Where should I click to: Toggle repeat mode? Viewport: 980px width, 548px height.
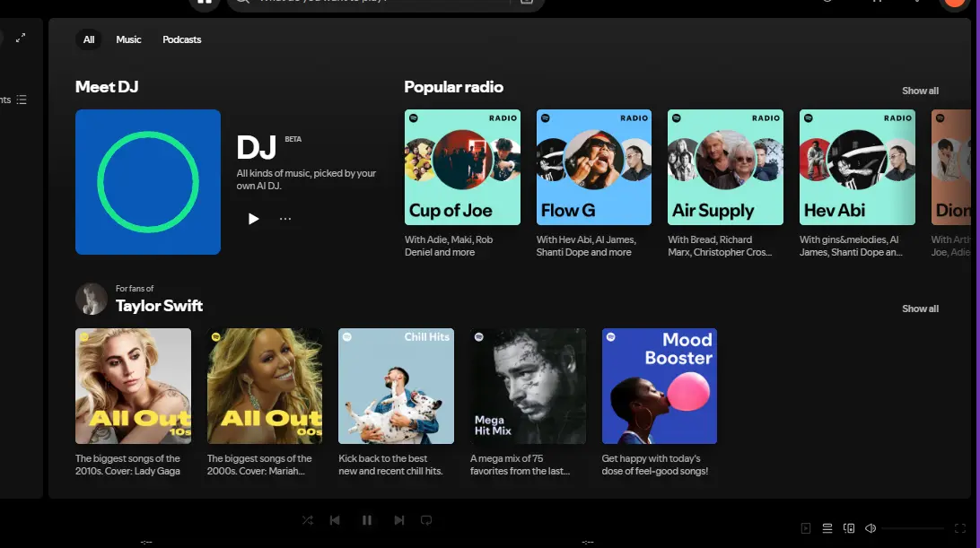click(x=426, y=520)
